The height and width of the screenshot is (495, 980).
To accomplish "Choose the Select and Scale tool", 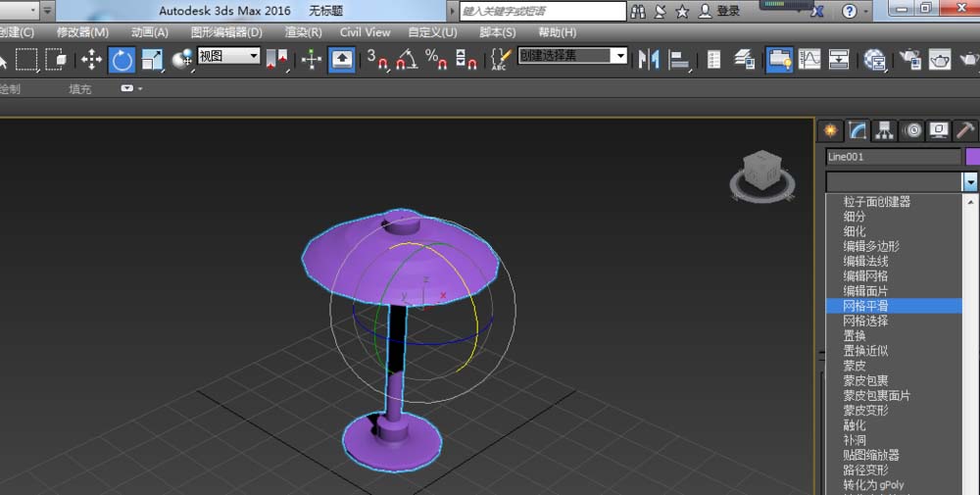I will click(152, 60).
